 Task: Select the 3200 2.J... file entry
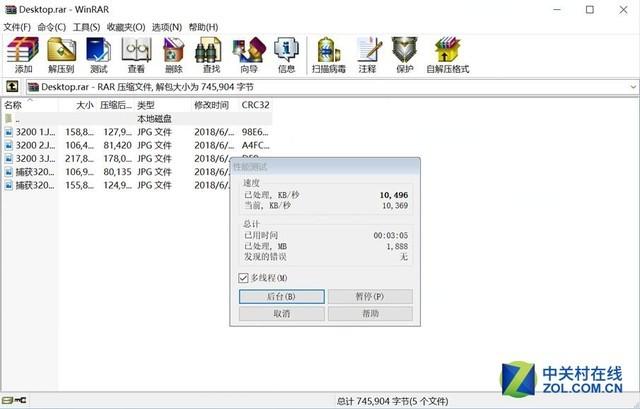[x=35, y=145]
